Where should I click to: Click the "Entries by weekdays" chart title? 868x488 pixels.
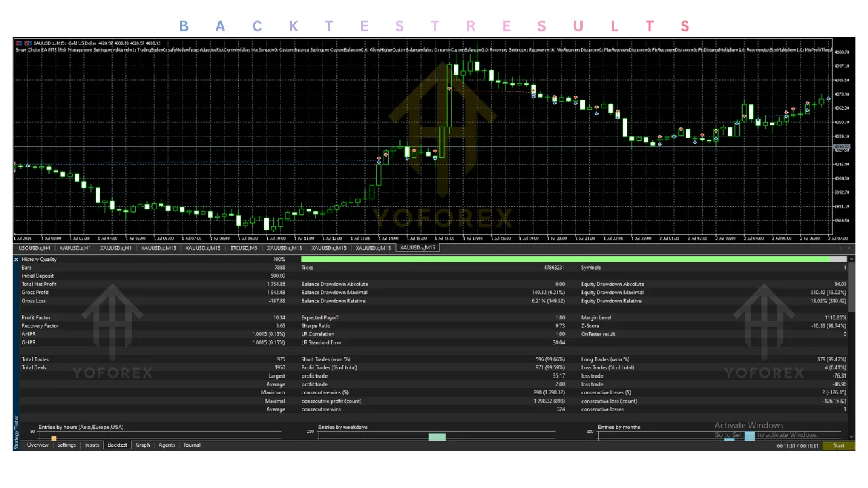tap(342, 428)
